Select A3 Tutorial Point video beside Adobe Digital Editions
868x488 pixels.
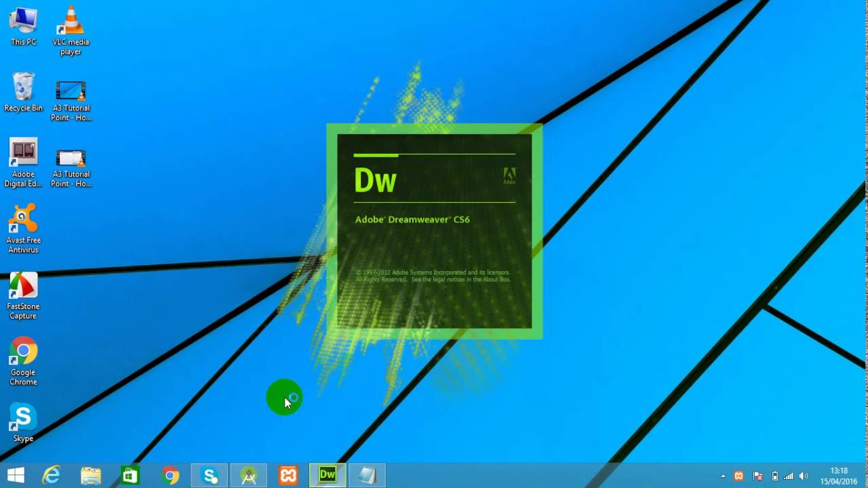71,167
